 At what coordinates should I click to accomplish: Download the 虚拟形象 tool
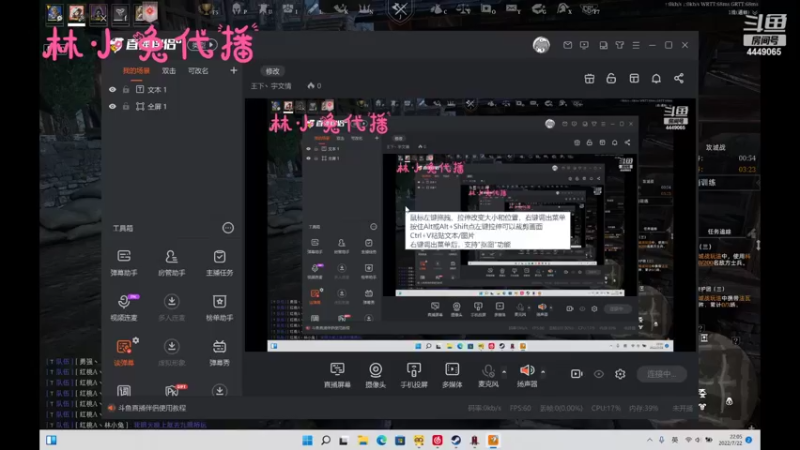click(x=171, y=352)
